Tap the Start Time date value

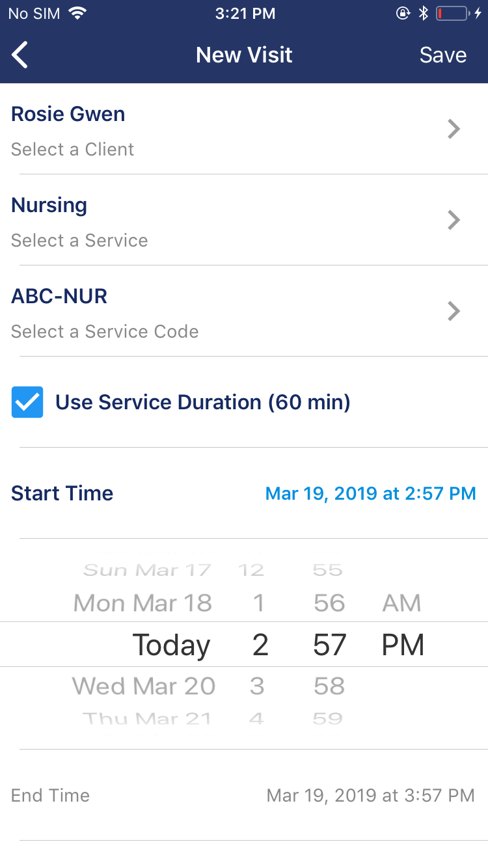click(370, 493)
